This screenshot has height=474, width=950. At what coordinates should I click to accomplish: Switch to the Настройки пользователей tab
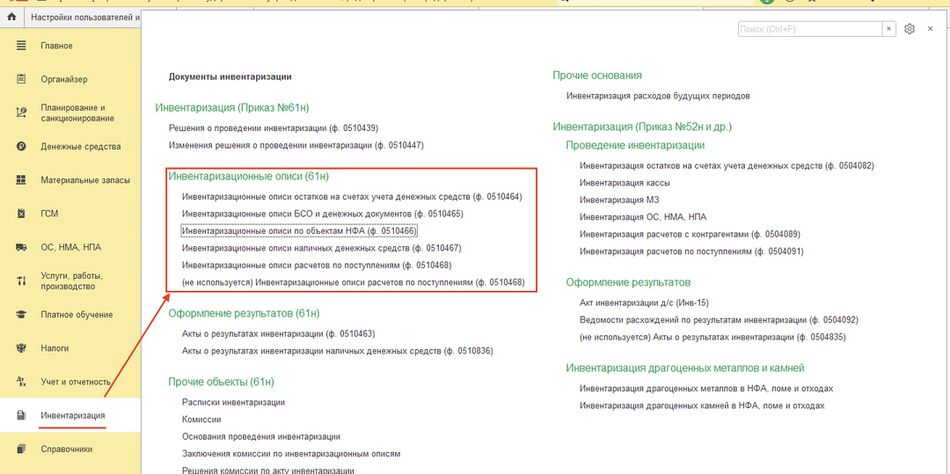85,18
